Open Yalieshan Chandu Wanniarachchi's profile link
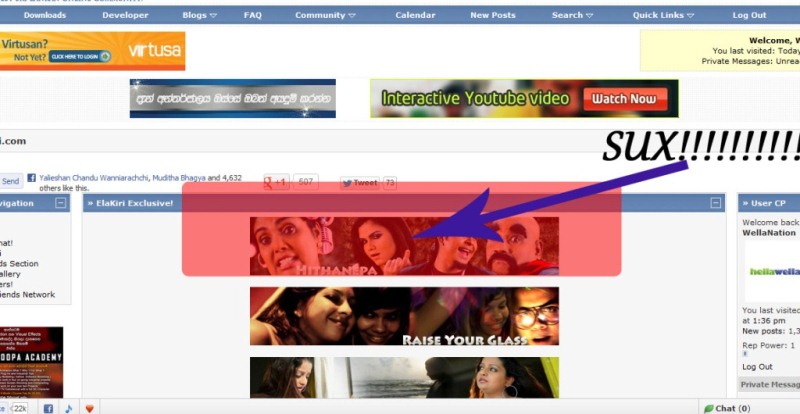Viewport: 800px width, 414px height. pyautogui.click(x=94, y=178)
